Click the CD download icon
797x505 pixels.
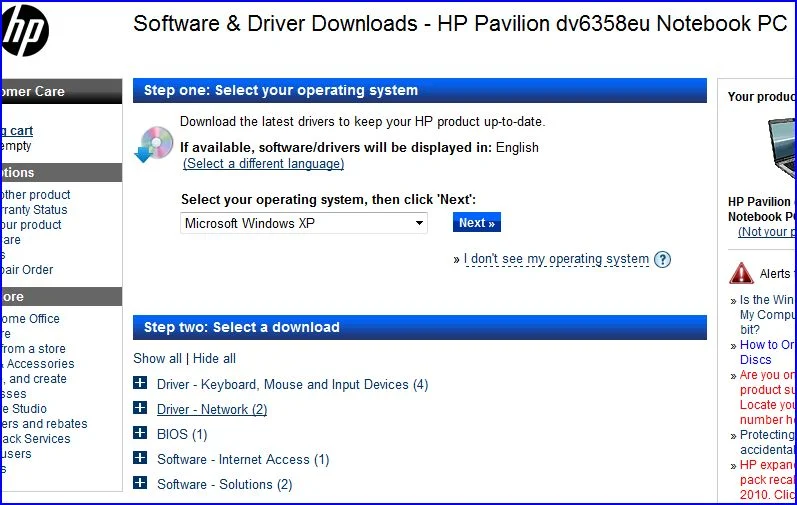[x=154, y=144]
